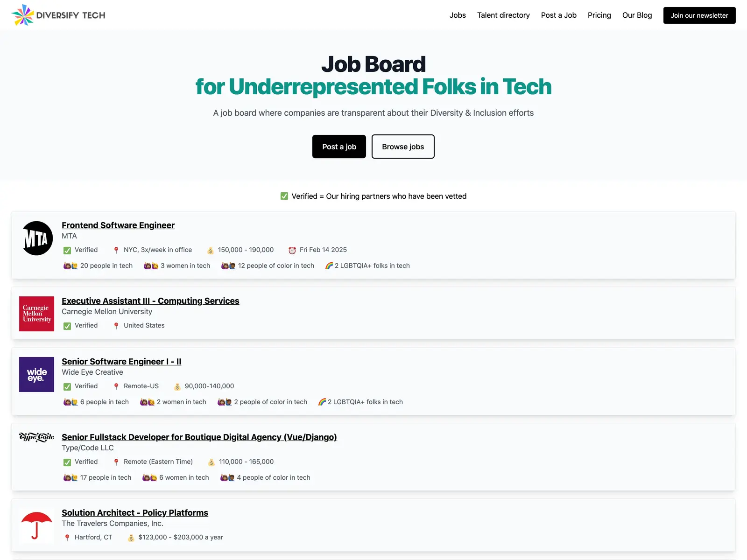Open Executive Assistant III - Computing Services listing
The width and height of the screenshot is (747, 560).
tap(150, 301)
